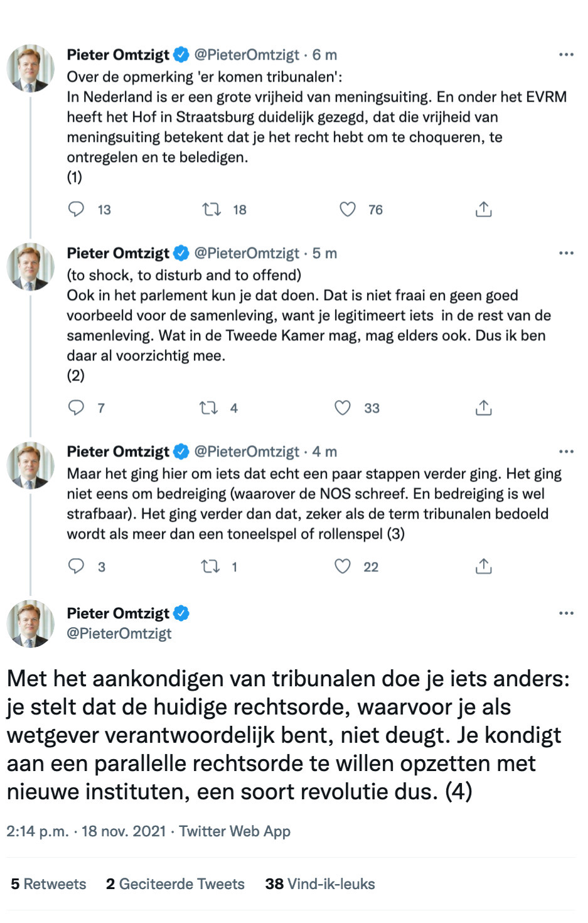Open the share menu on the first tweet

click(x=483, y=208)
